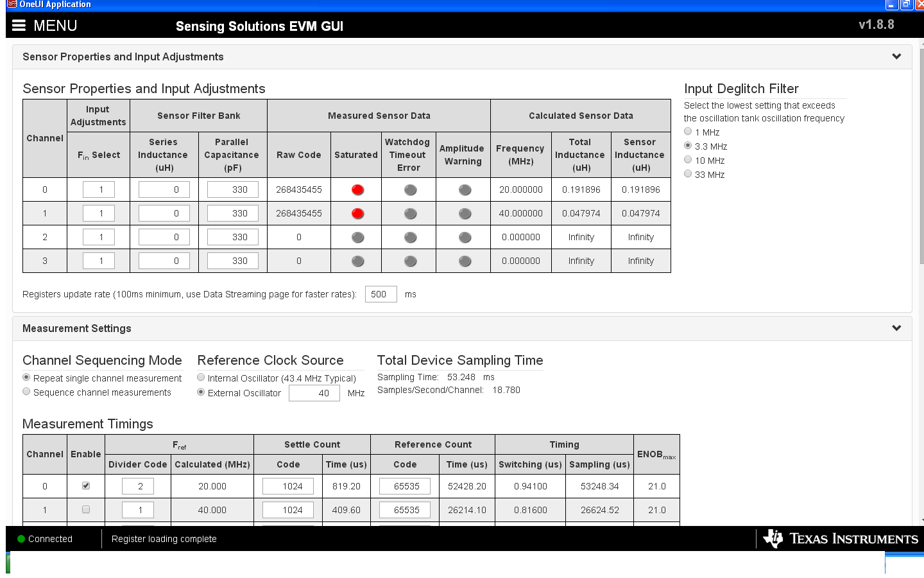Choose Repeat single channel measurement mode
The height and width of the screenshot is (578, 924).
(26, 378)
